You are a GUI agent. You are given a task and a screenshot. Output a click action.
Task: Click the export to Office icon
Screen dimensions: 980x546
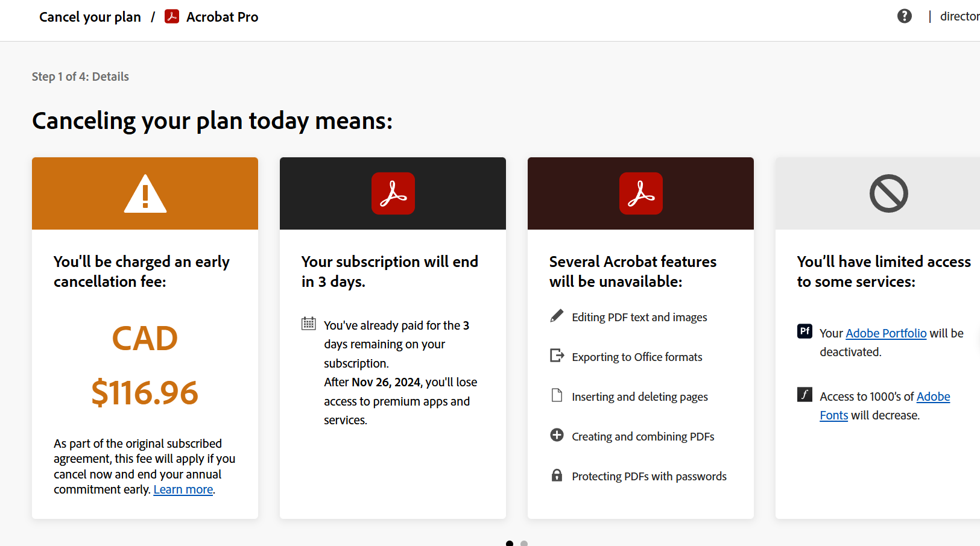[557, 356]
